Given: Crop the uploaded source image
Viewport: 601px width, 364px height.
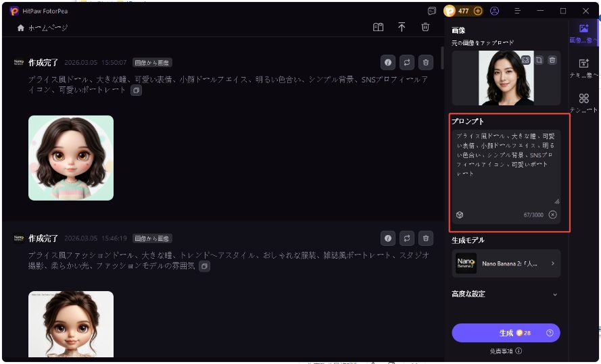Looking at the screenshot, I should 539,60.
